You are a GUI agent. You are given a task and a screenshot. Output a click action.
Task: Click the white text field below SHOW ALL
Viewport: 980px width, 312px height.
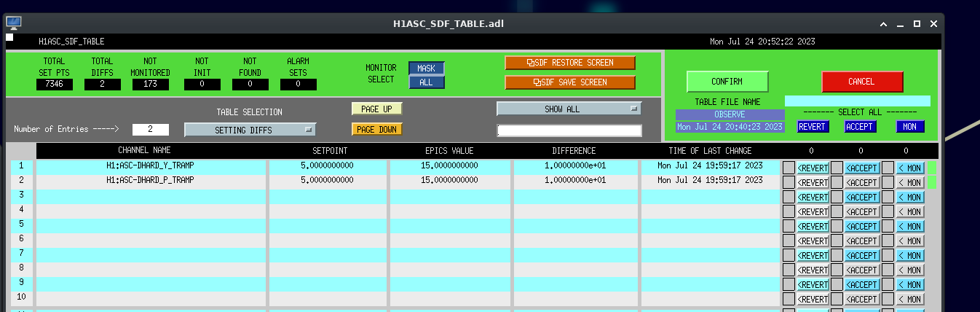click(x=569, y=130)
